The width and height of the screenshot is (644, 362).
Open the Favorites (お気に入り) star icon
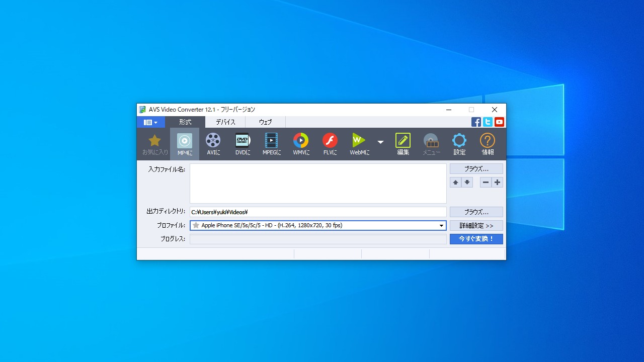pyautogui.click(x=155, y=144)
